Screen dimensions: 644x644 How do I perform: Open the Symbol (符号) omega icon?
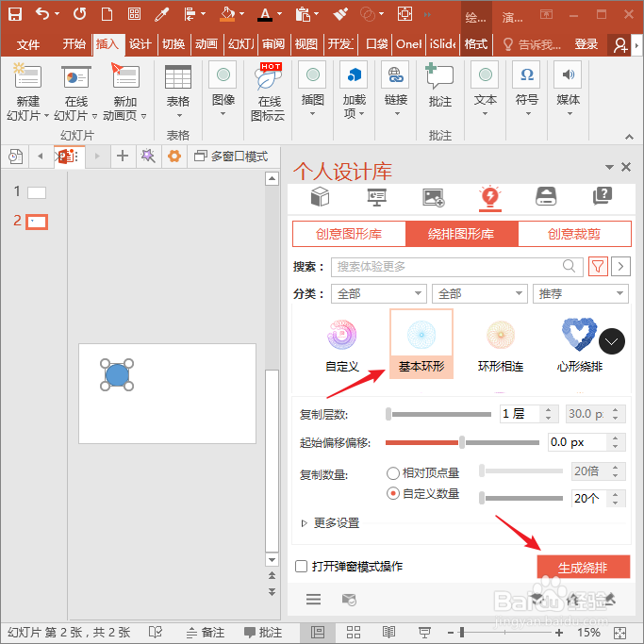coord(526,74)
